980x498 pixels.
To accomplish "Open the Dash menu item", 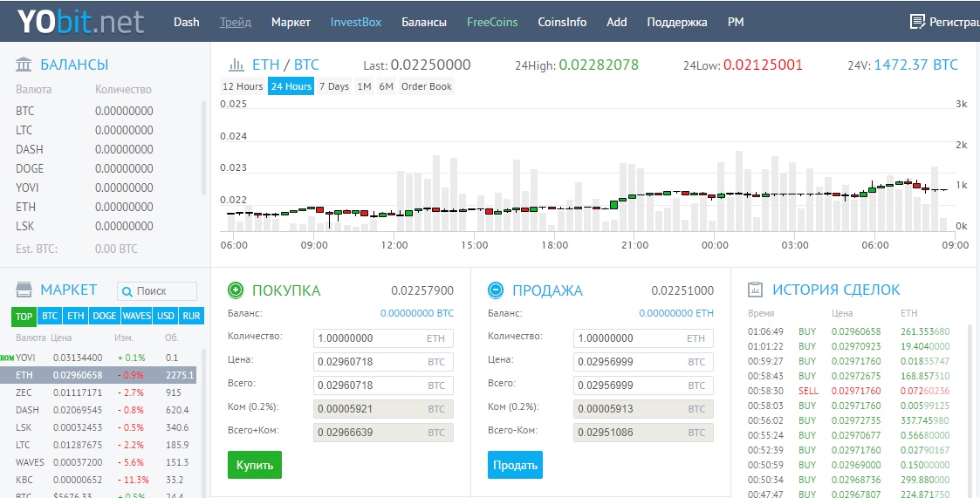I will point(186,22).
